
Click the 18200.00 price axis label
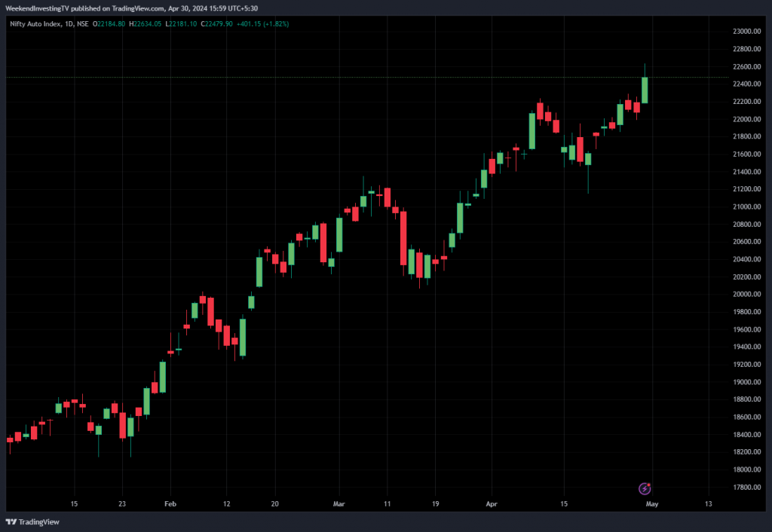746,452
